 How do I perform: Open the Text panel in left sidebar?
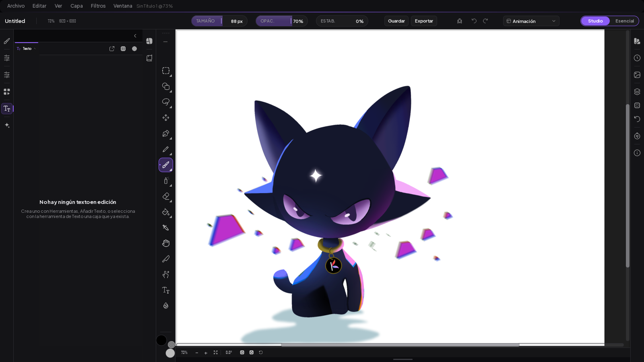pyautogui.click(x=7, y=109)
